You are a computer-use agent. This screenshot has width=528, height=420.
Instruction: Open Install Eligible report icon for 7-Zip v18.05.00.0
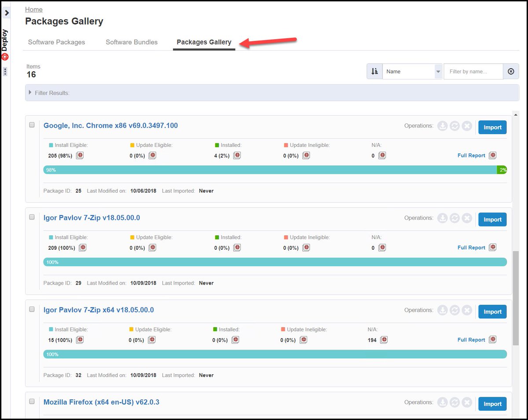tap(82, 248)
